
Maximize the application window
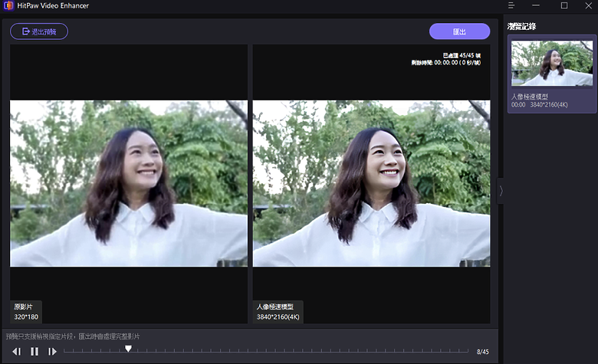click(x=564, y=5)
